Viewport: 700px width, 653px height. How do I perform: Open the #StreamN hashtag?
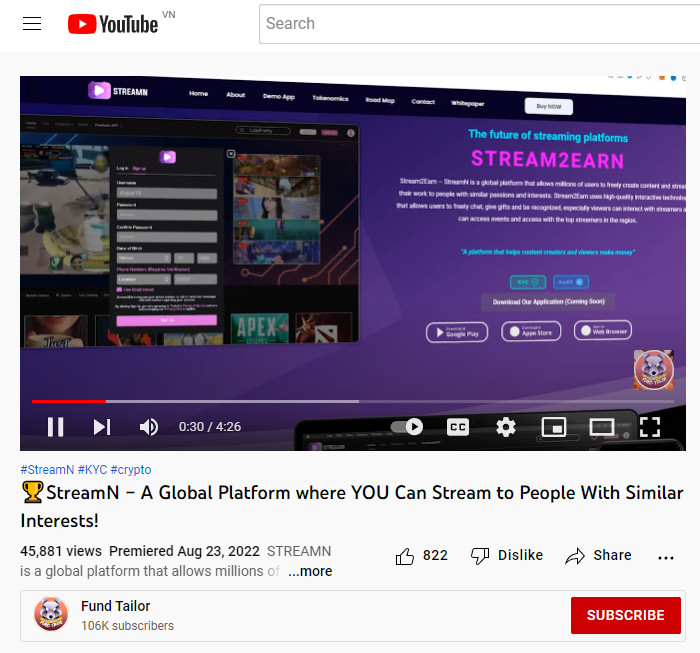pos(47,470)
